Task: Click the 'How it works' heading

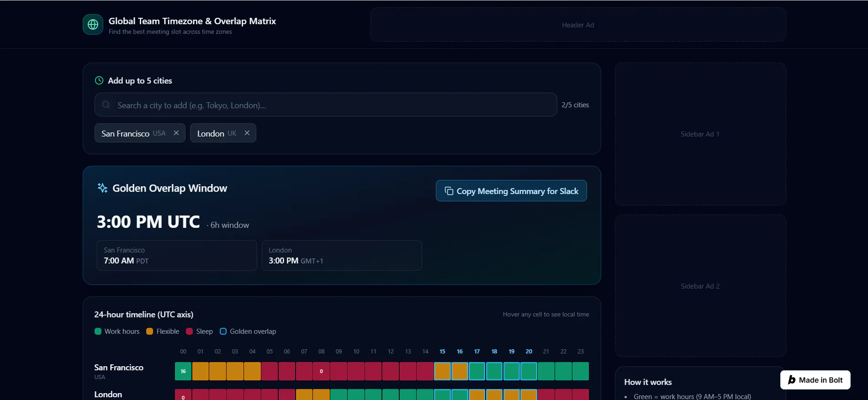Action: (648, 382)
